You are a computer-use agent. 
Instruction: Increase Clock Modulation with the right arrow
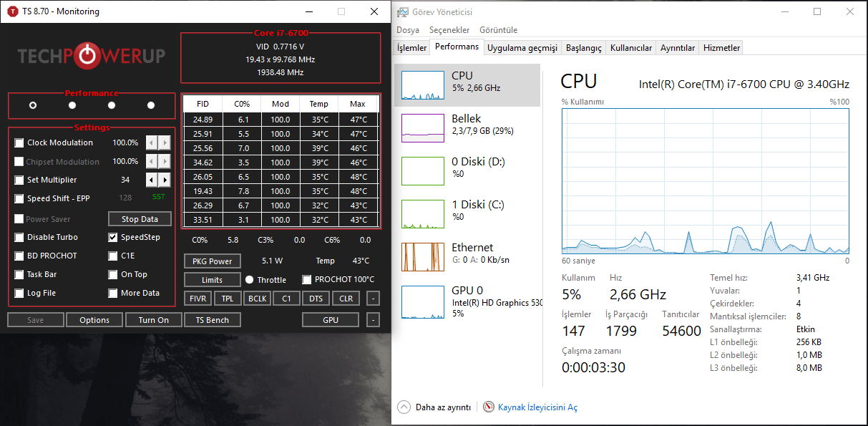pos(165,142)
